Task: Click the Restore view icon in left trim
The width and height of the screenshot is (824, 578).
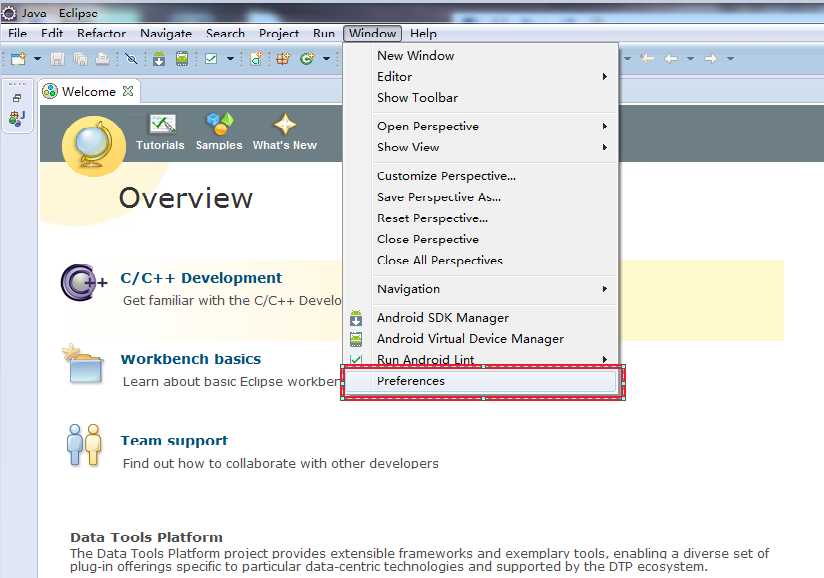Action: tap(17, 98)
